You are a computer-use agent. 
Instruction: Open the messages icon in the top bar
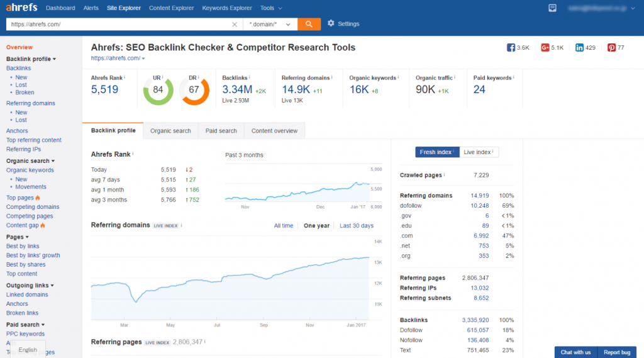(552, 8)
